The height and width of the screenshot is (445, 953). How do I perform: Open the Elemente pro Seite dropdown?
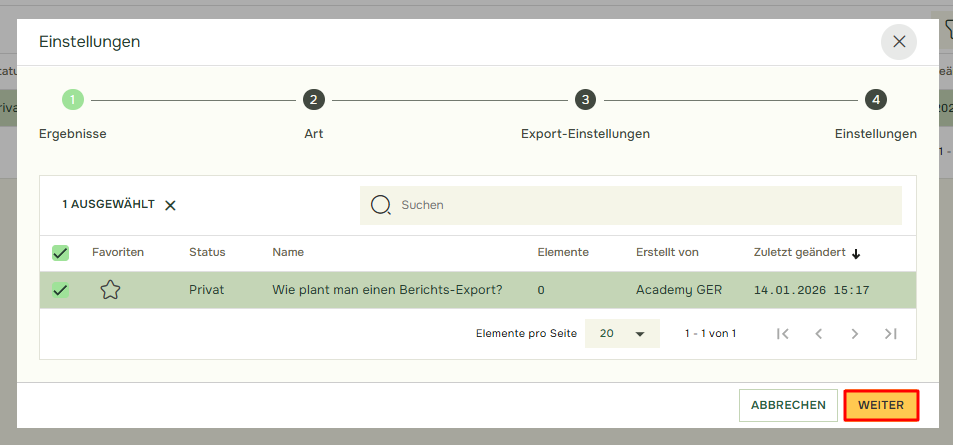pos(622,334)
